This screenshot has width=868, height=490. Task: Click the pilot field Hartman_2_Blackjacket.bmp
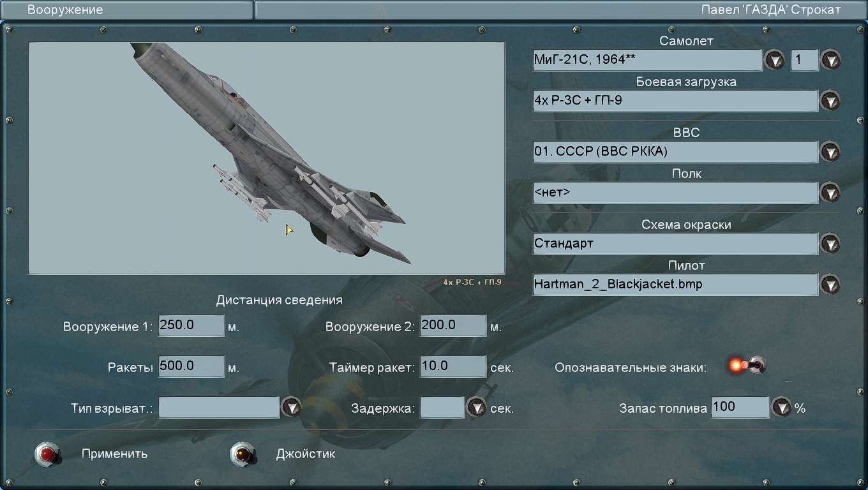[676, 285]
